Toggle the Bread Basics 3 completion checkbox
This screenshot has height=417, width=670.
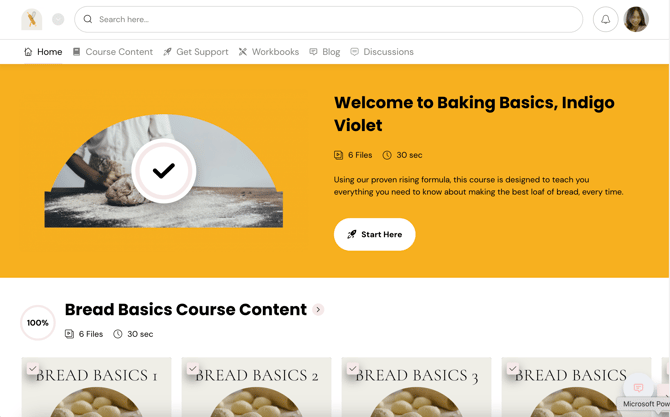point(353,368)
